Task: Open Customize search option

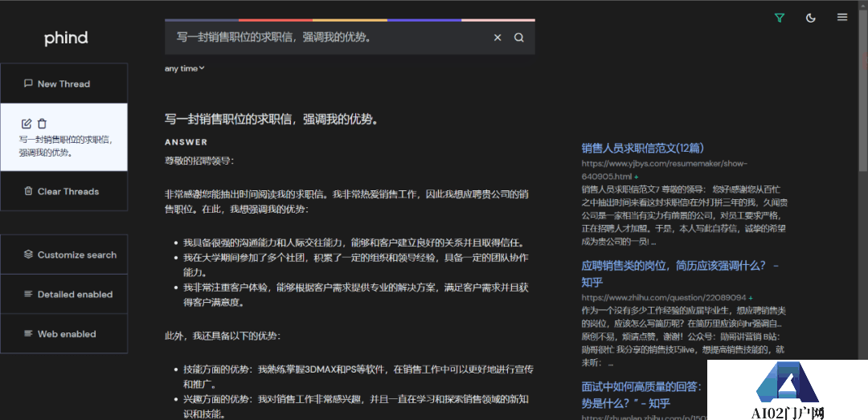Action: (x=64, y=255)
